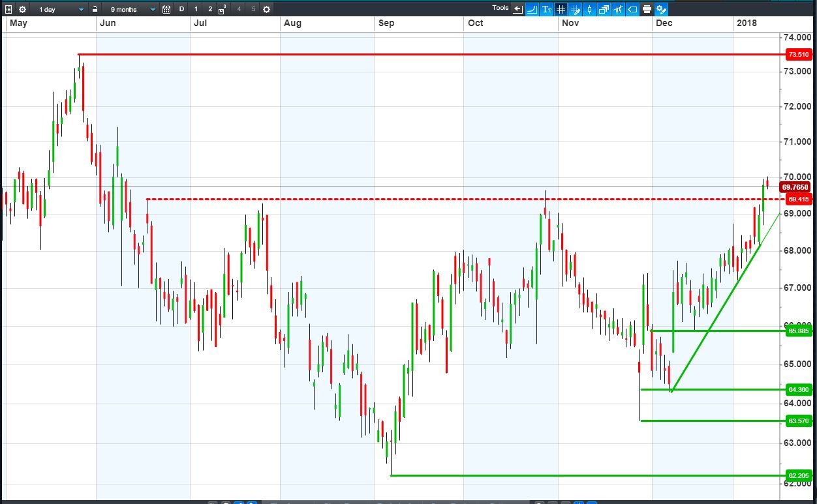
Task: Print the chart
Action: (x=647, y=9)
